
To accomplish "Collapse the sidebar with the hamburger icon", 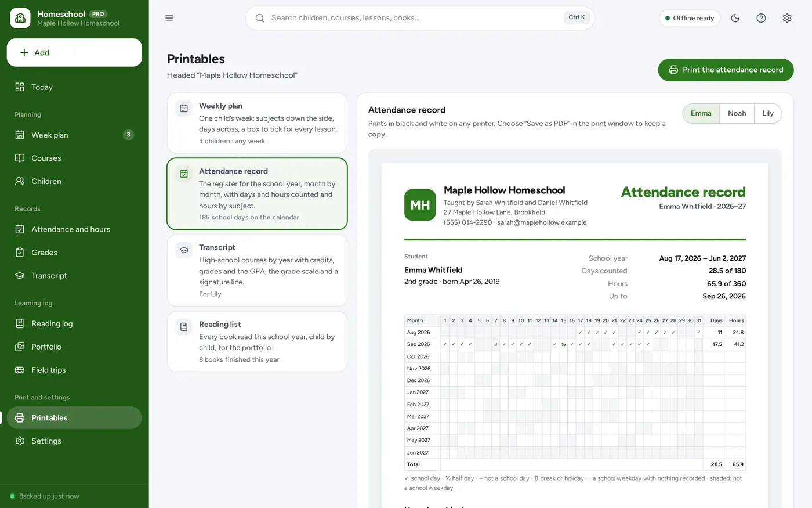I will pos(169,18).
